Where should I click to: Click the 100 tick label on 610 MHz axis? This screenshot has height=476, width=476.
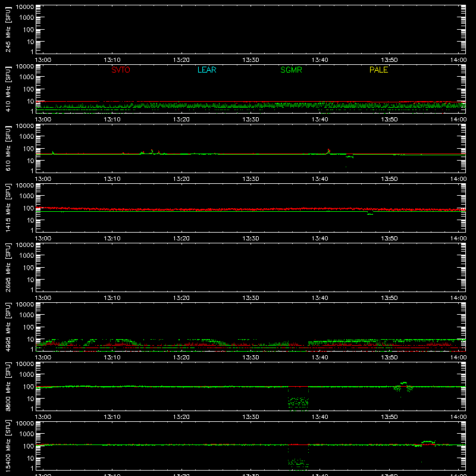[x=29, y=149]
